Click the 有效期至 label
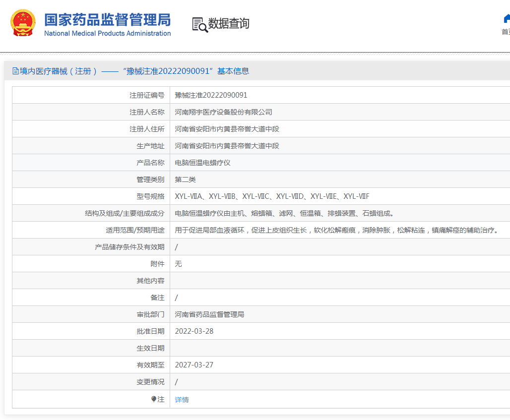Image resolution: width=510 pixels, height=420 pixels. (151, 365)
